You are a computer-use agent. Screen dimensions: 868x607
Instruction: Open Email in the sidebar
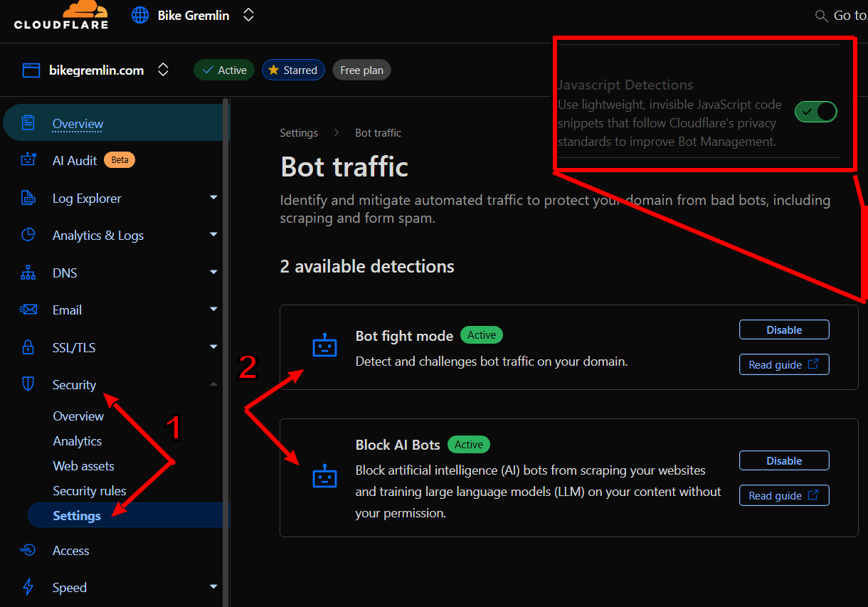tap(67, 310)
